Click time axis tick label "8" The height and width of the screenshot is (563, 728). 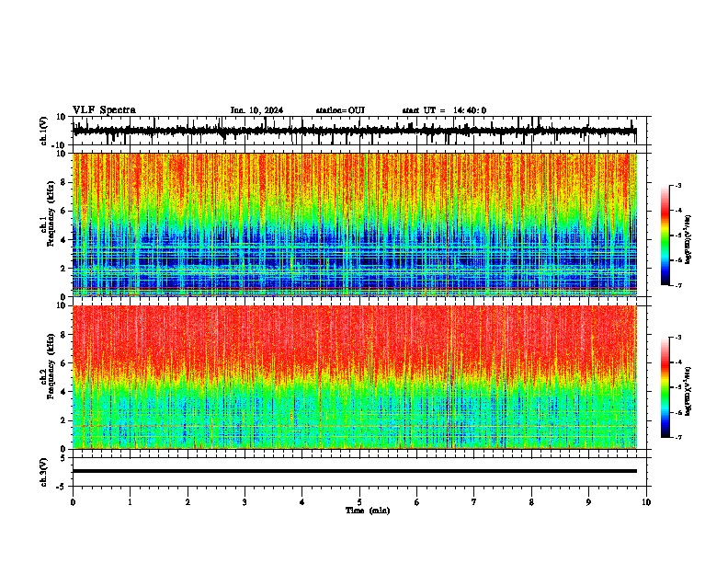[531, 502]
